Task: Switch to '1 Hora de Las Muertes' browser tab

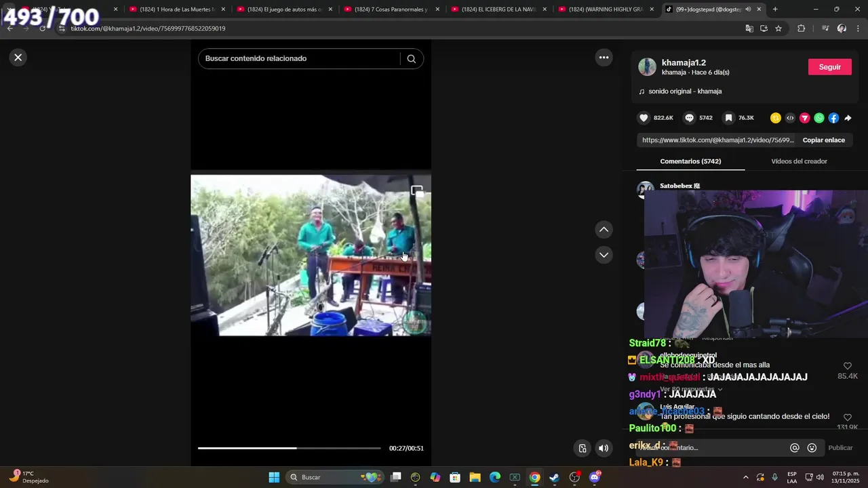Action: 176,9
